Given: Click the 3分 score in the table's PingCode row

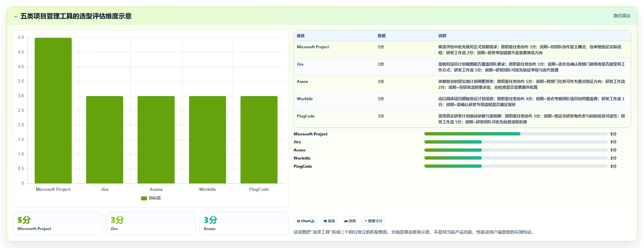Looking at the screenshot, I should (381, 116).
